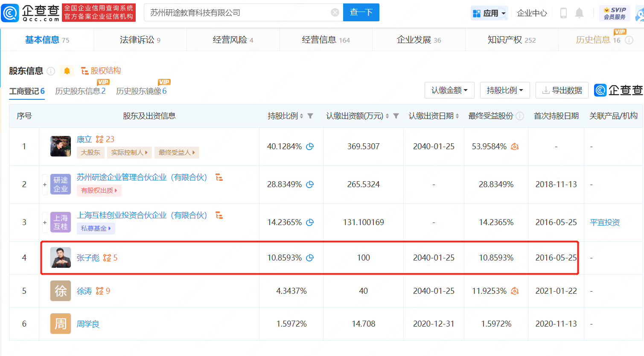Clear the search box with X icon
The width and height of the screenshot is (644, 356).
click(335, 12)
